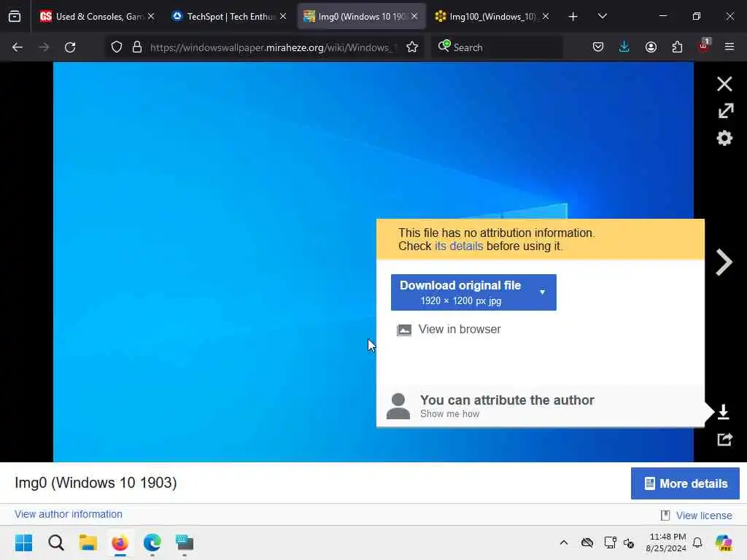
Task: Enter fullscreen via the expand arrows icon
Action: (x=725, y=111)
